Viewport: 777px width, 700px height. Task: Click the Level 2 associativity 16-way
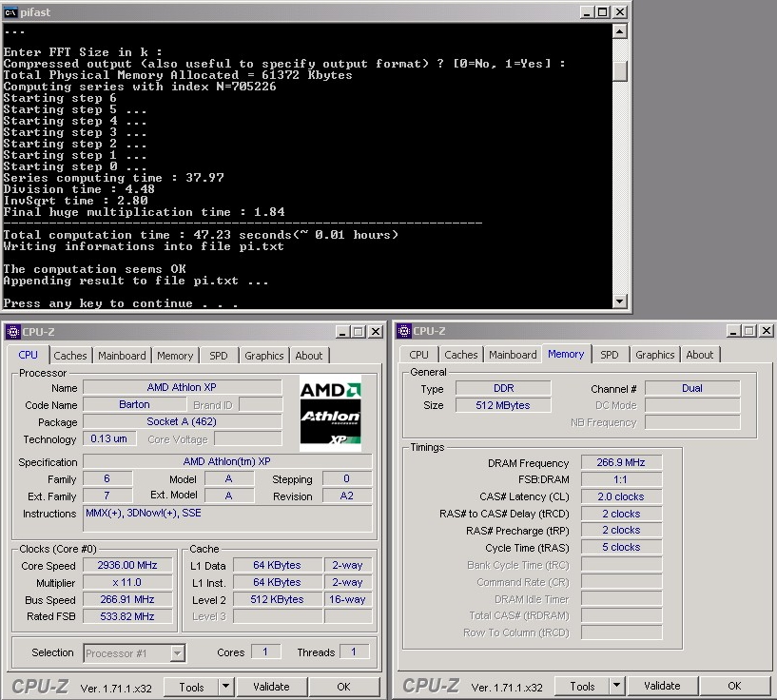347,599
